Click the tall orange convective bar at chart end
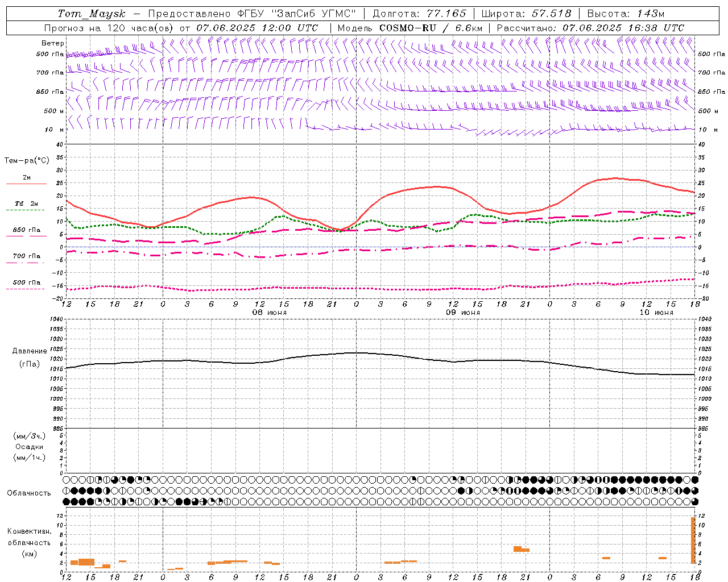 (693, 540)
